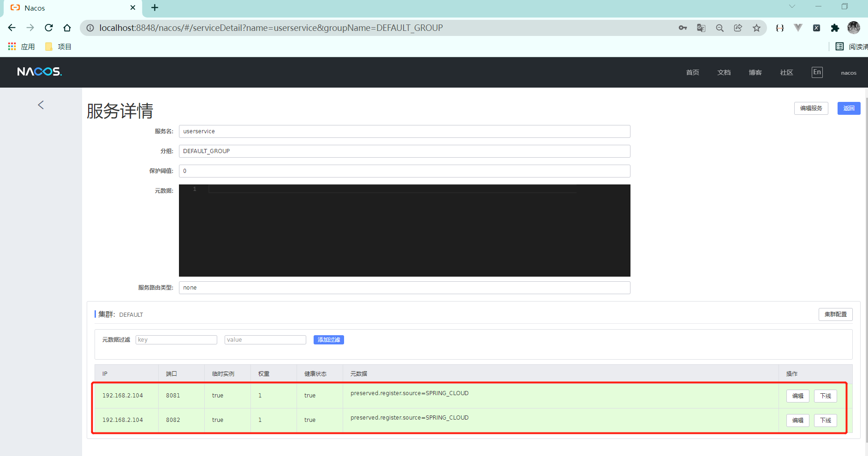Screen dimensions: 868x456
Task: Open the browser home page
Action: coord(67,28)
